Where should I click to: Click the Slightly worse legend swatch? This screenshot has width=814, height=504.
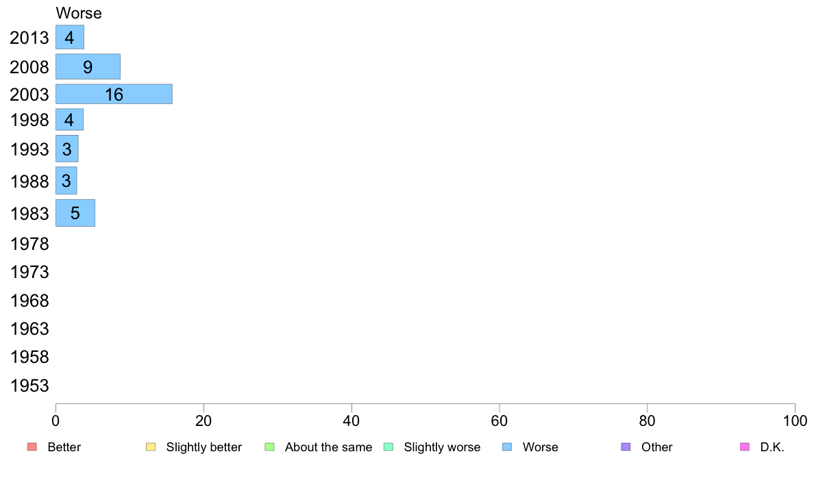pos(388,447)
